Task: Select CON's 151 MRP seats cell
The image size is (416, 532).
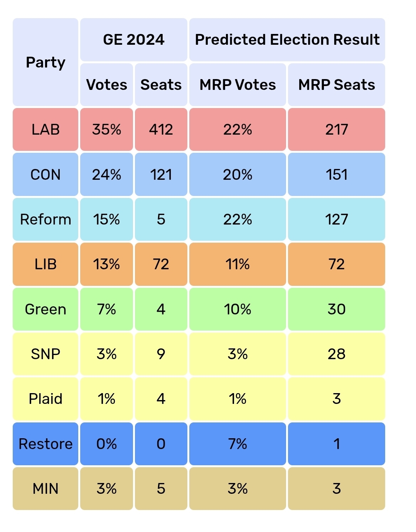Action: click(337, 174)
